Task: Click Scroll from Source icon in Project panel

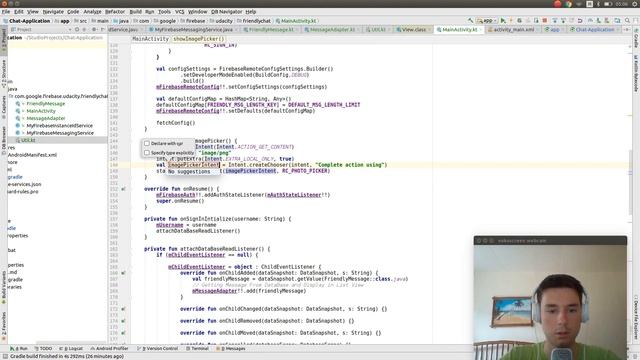Action: click(77, 29)
